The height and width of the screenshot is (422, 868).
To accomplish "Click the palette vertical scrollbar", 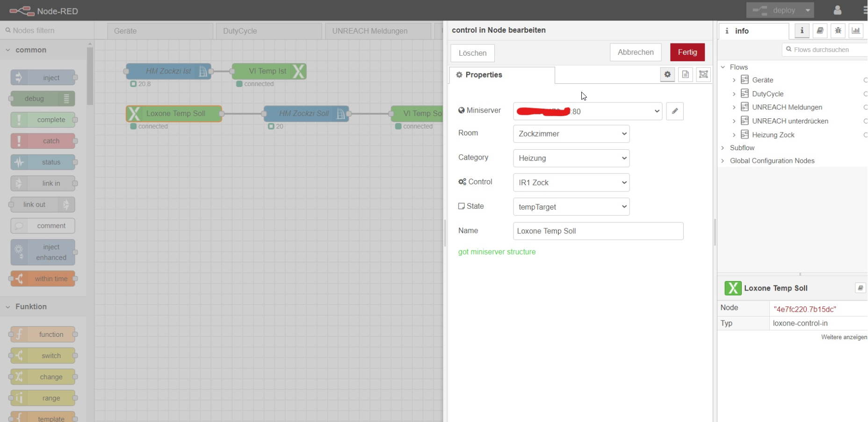I will (90, 76).
